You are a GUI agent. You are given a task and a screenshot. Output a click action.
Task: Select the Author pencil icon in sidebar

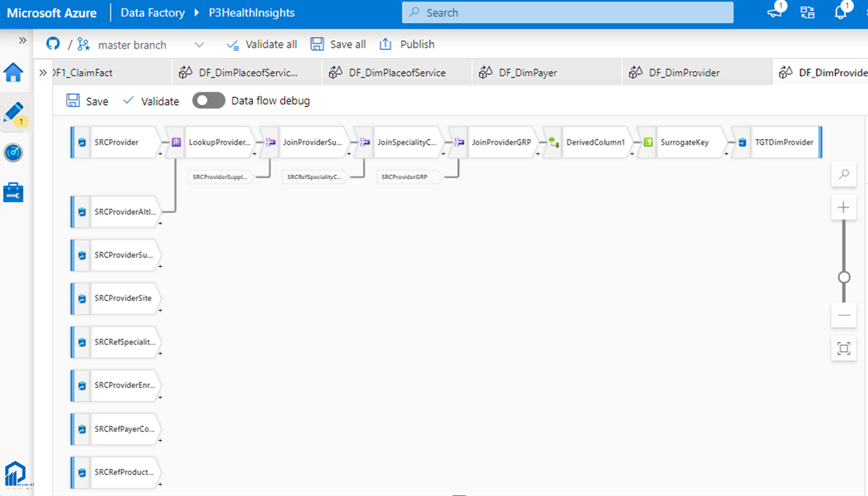13,112
